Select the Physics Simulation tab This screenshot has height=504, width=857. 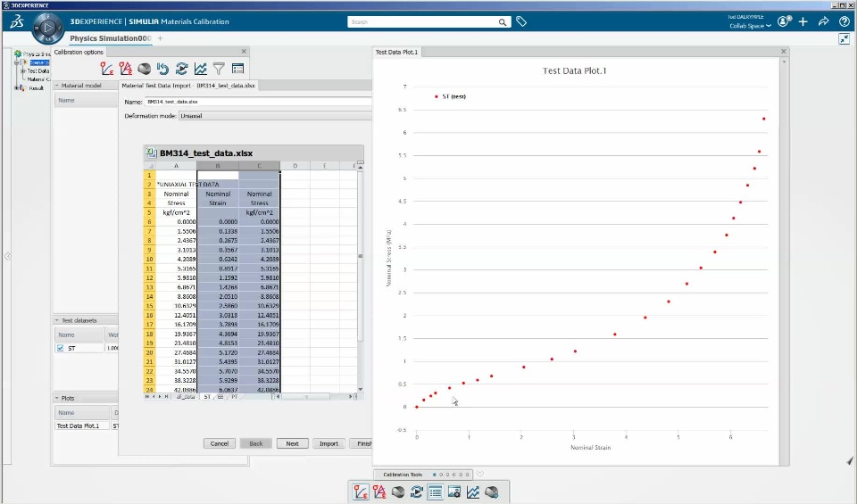[111, 38]
